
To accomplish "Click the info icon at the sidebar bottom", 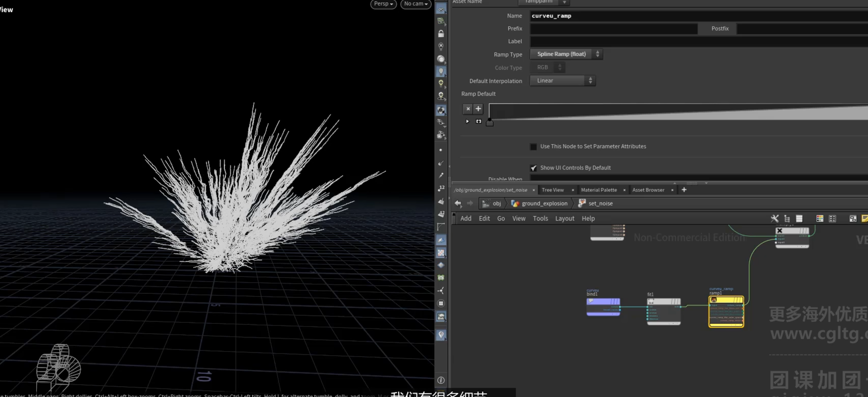I will click(441, 380).
